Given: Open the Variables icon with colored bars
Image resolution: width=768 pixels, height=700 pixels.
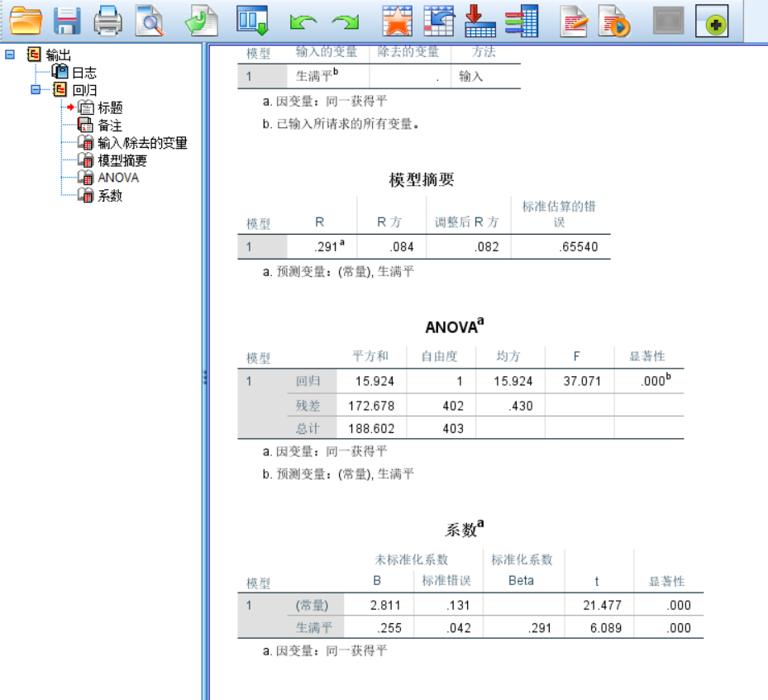Looking at the screenshot, I should pyautogui.click(x=522, y=21).
